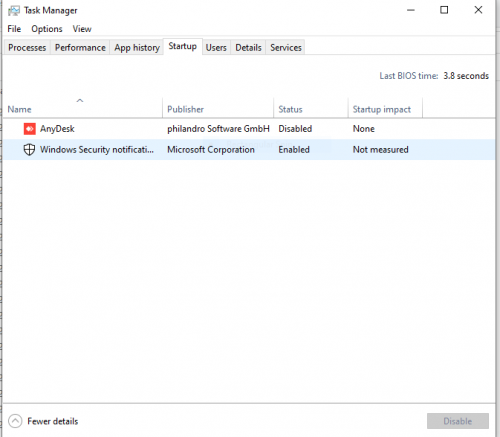Select the AnyDesk startup entry row
Viewport: 500px width, 437px height.
pyautogui.click(x=249, y=129)
